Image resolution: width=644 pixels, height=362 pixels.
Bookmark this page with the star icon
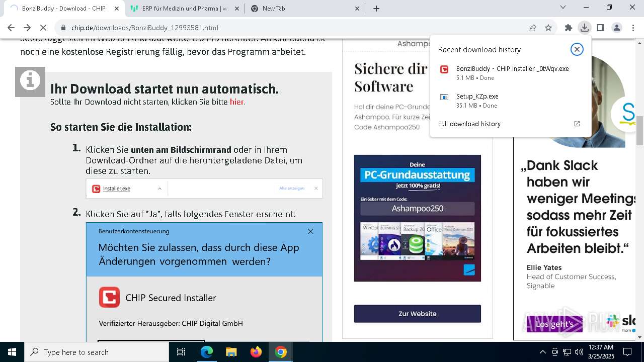(548, 28)
